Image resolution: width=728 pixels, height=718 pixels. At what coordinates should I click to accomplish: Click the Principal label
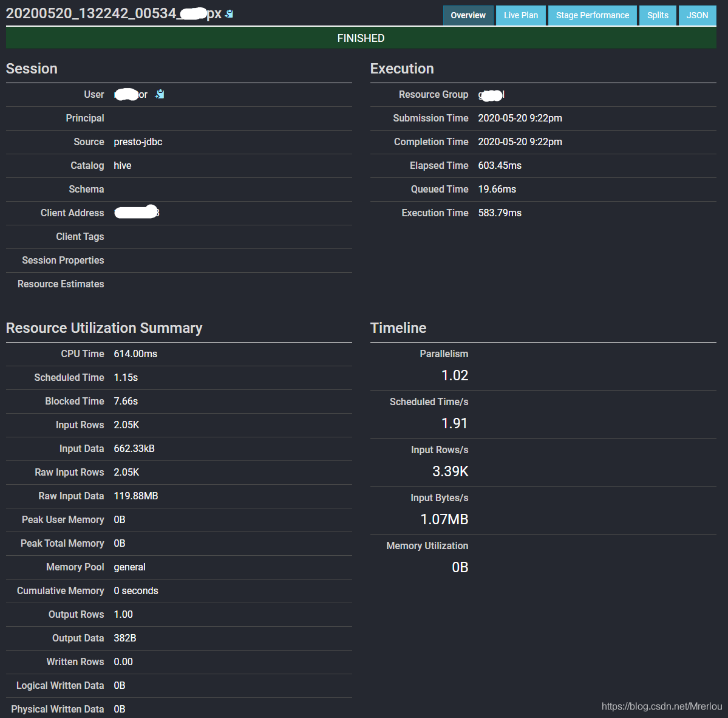84,118
